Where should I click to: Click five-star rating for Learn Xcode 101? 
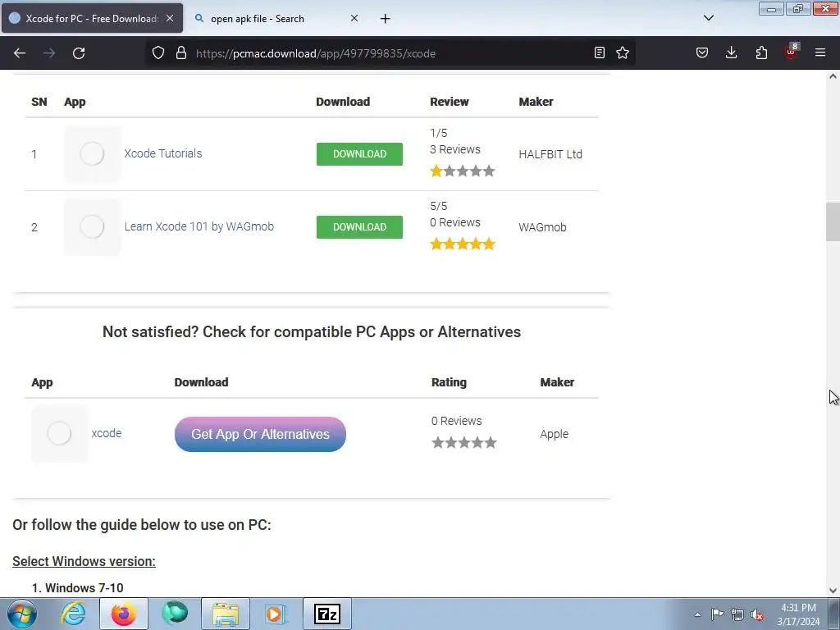[x=463, y=244]
